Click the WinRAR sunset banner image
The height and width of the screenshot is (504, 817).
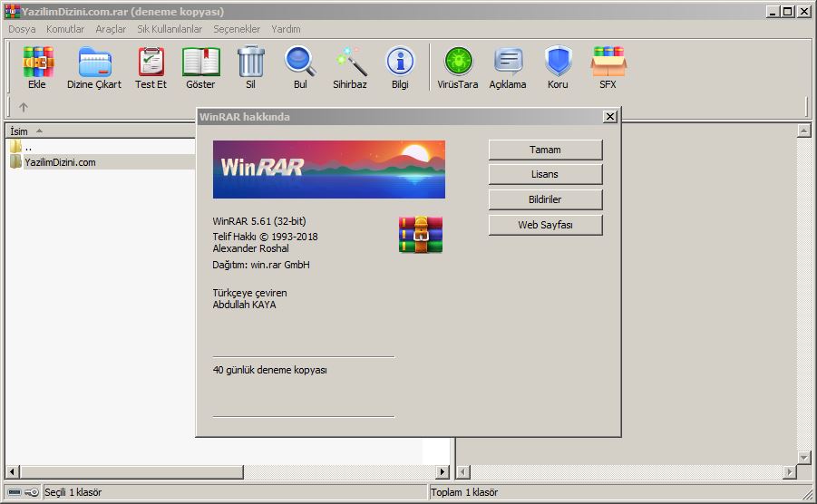point(329,170)
